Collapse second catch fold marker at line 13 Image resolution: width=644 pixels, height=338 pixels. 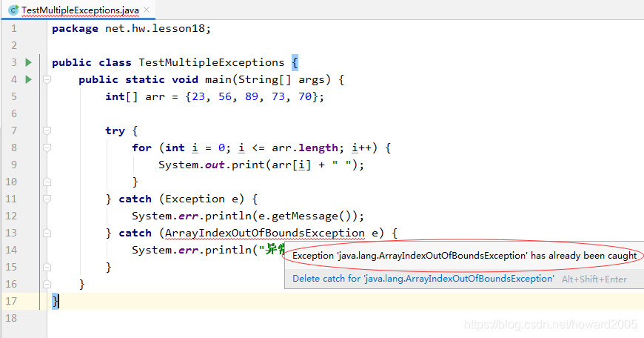pos(47,233)
